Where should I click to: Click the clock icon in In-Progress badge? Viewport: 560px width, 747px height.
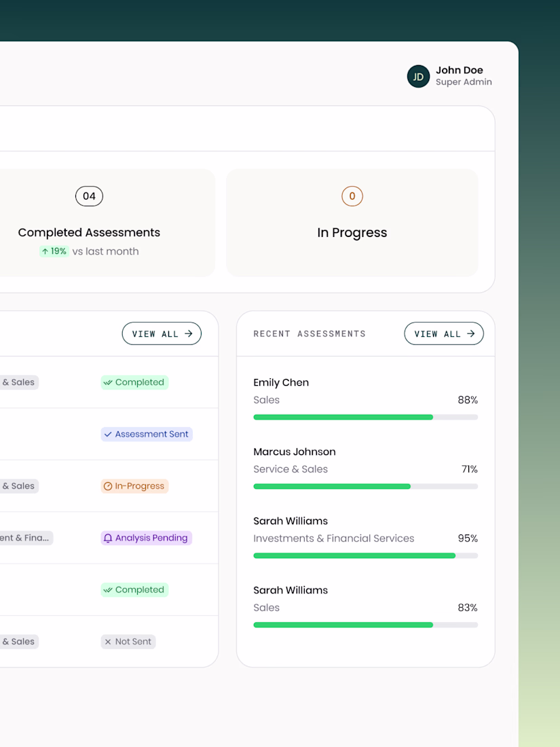[x=108, y=486]
